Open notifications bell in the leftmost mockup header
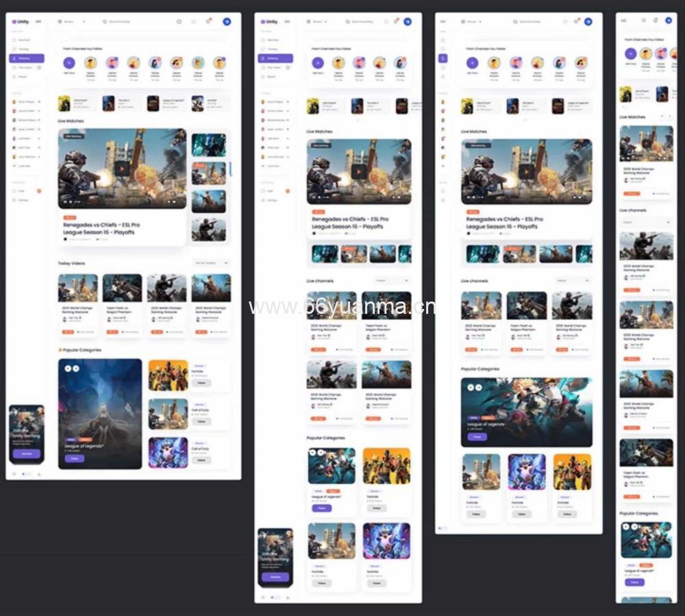This screenshot has width=685, height=616. 208,21
